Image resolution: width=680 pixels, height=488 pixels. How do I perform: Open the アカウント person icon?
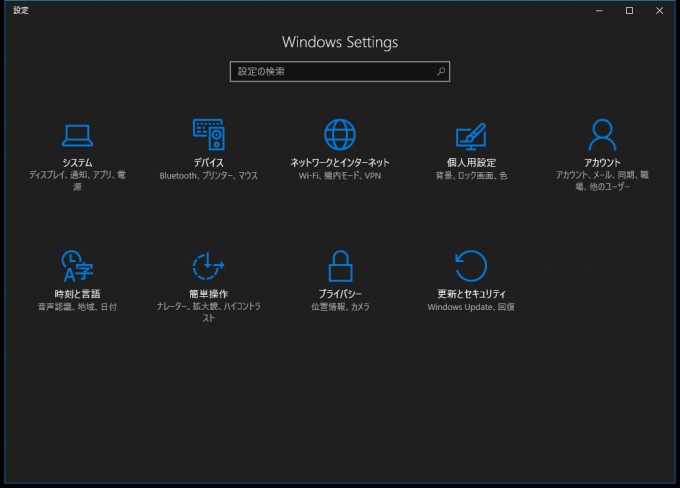(x=602, y=134)
